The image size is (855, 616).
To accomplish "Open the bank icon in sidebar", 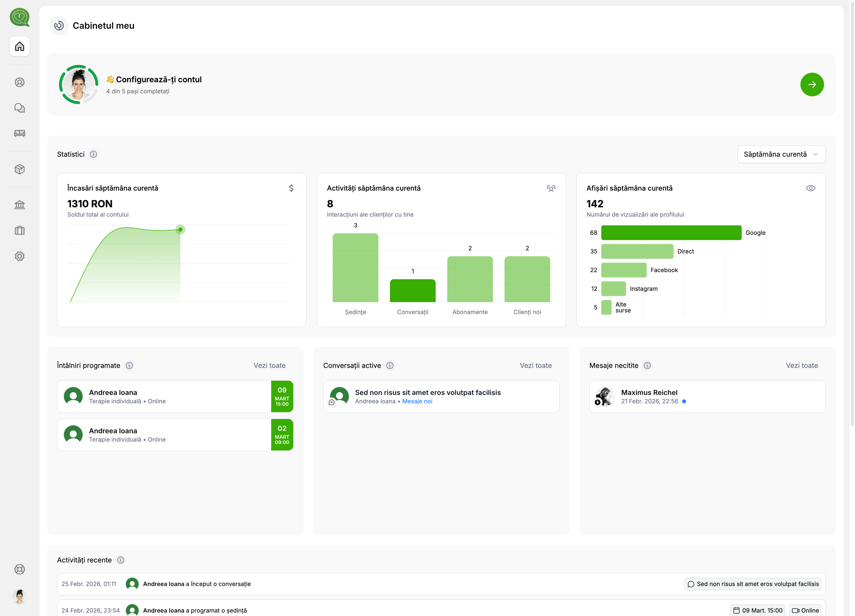I will (x=20, y=205).
